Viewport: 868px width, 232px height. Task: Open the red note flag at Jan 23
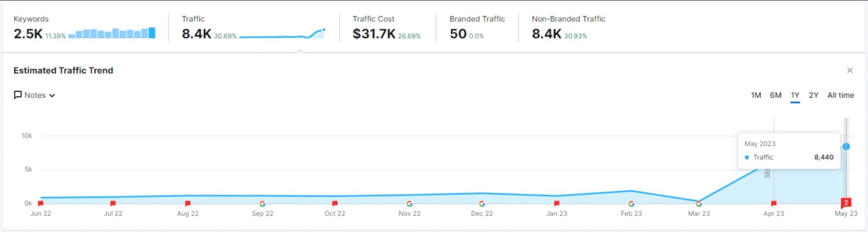pyautogui.click(x=557, y=204)
